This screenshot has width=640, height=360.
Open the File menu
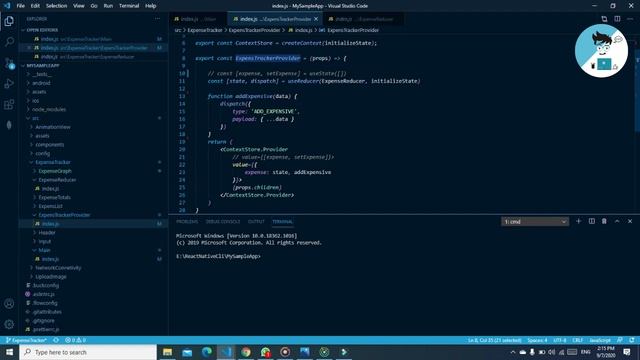[x=20, y=6]
